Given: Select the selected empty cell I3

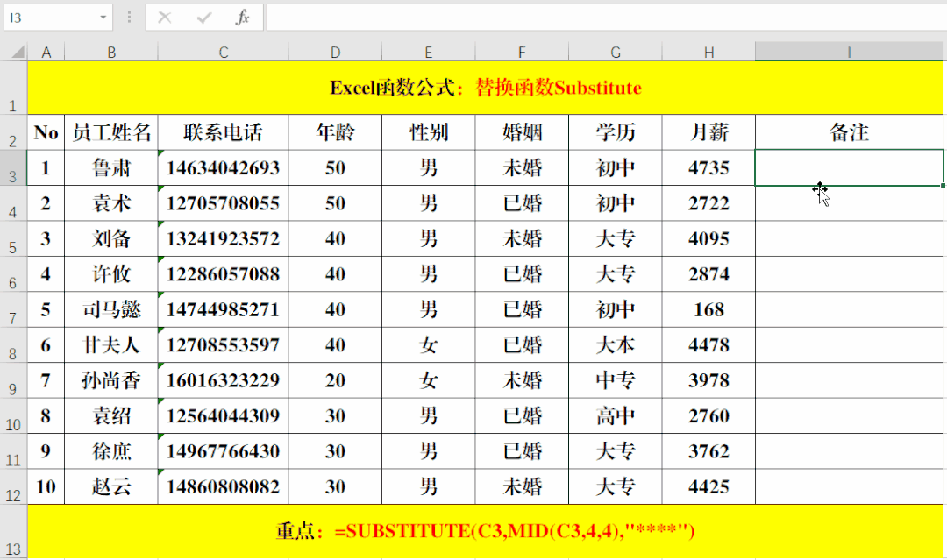Looking at the screenshot, I should pyautogui.click(x=849, y=167).
